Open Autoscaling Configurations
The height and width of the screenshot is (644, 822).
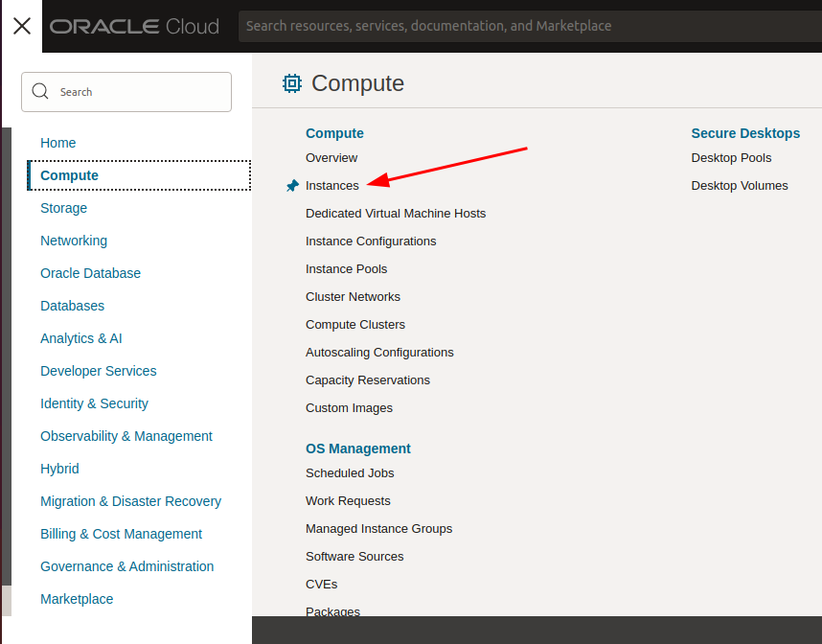379,353
